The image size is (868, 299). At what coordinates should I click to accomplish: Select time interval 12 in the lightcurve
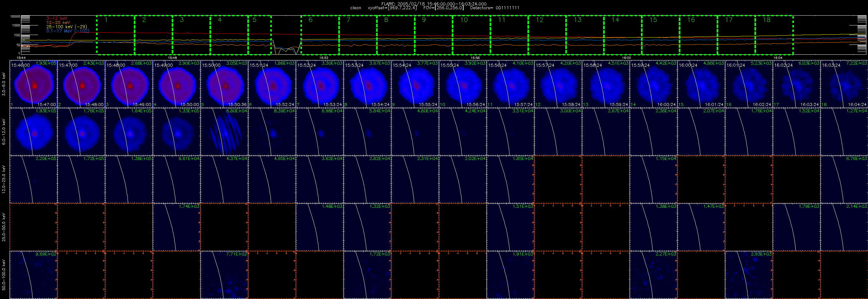(x=547, y=35)
